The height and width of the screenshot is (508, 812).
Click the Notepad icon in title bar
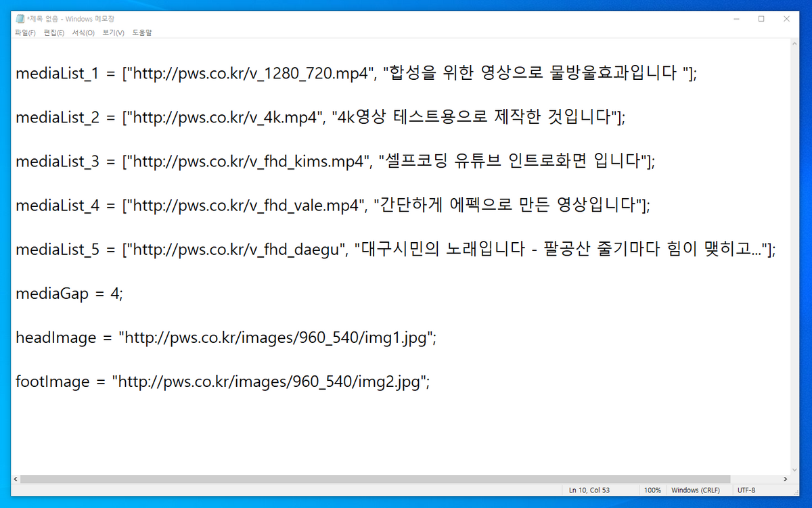pos(20,19)
